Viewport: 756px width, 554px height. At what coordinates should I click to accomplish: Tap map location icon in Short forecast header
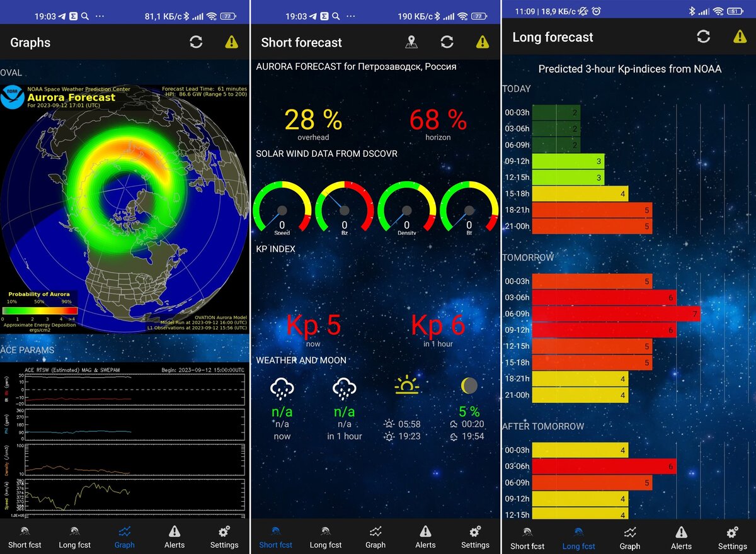click(x=411, y=42)
